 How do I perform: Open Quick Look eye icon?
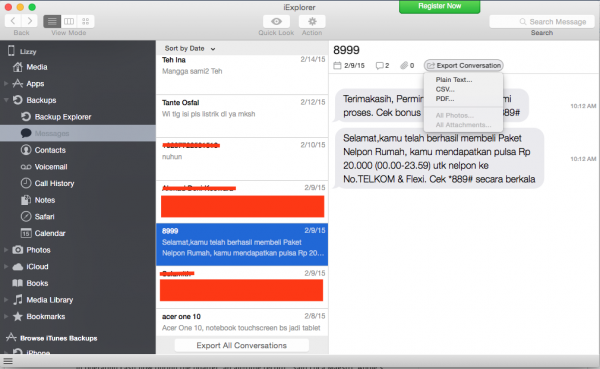tap(276, 21)
